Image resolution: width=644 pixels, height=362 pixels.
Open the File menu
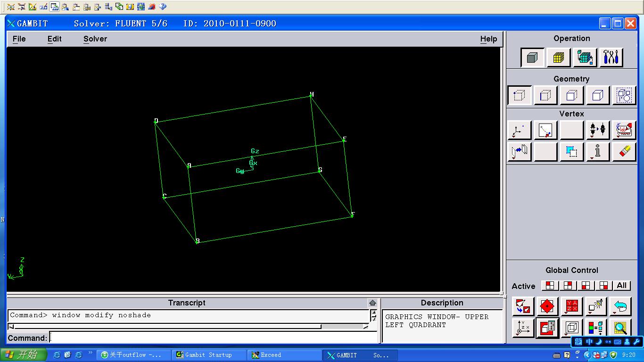19,39
